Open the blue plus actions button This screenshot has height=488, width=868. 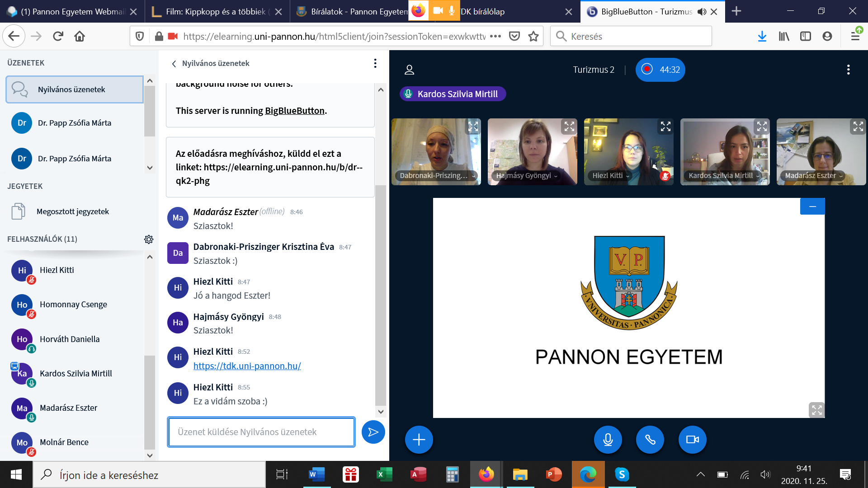pos(419,440)
